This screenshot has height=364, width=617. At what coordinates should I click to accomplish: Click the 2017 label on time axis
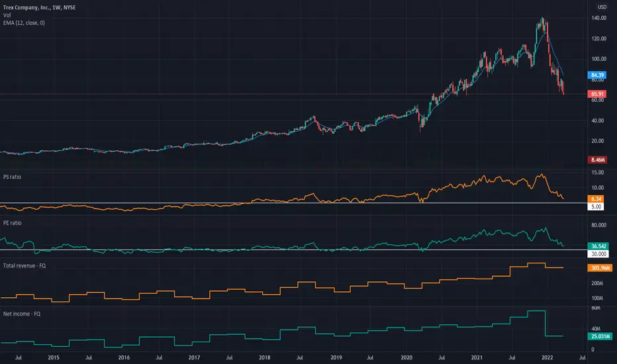pyautogui.click(x=194, y=357)
